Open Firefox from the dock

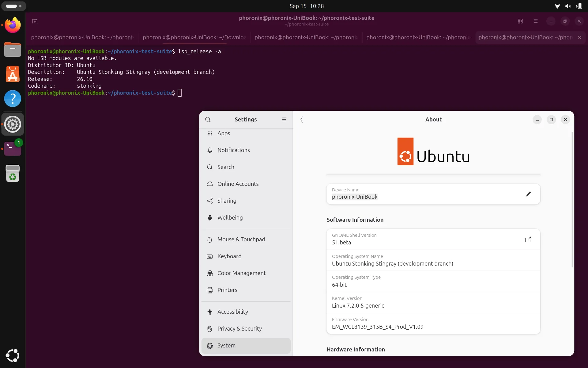[x=13, y=25]
